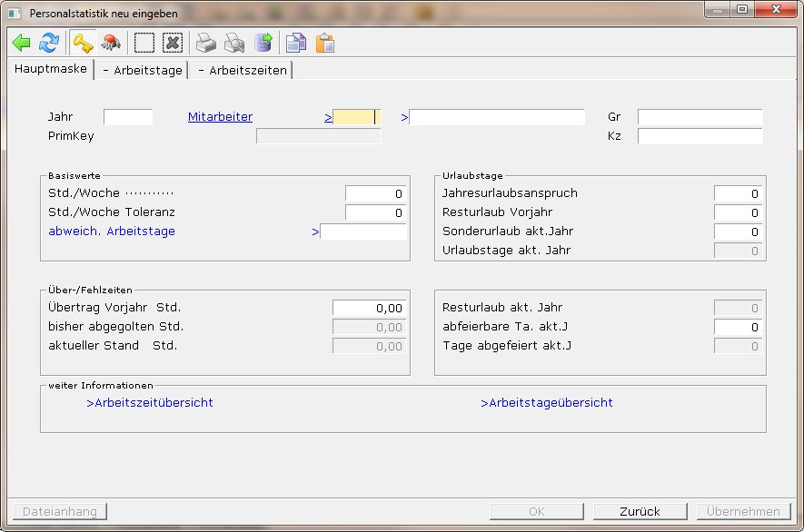Click the copy documents icon
Screen dimensions: 804x532
295,43
